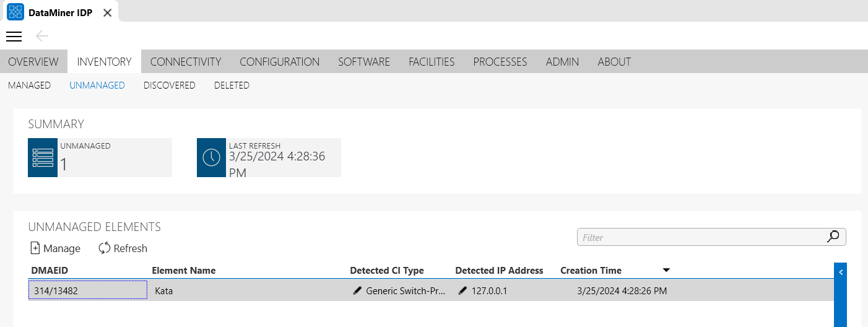Switch to the CONNECTIVITY tab

[x=186, y=62]
